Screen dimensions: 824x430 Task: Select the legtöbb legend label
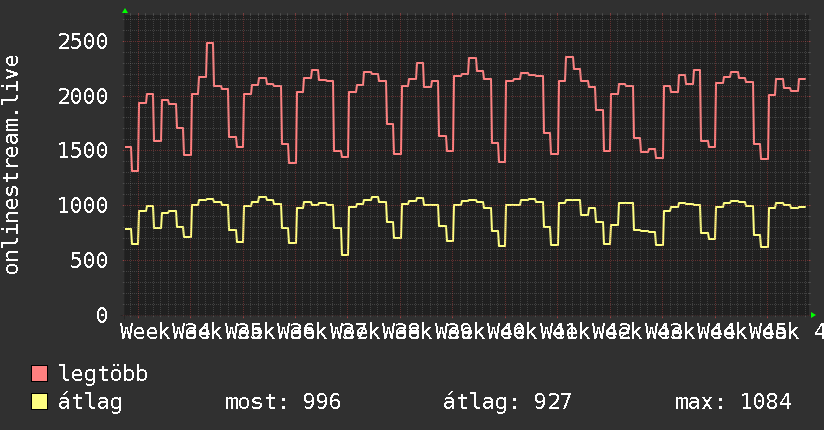point(103,374)
